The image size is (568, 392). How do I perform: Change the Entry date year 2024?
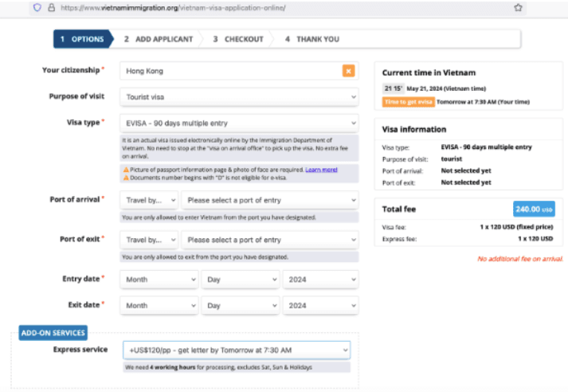coord(320,280)
